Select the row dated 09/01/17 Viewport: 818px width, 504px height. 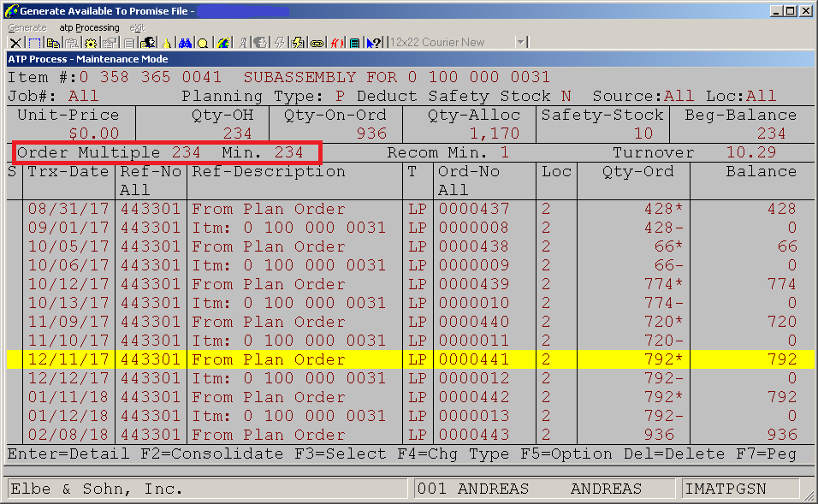411,228
